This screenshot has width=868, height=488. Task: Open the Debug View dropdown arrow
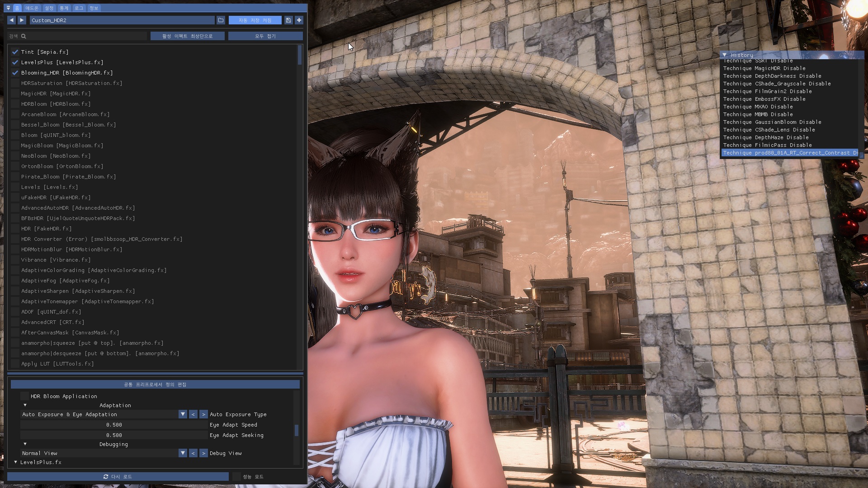click(183, 453)
